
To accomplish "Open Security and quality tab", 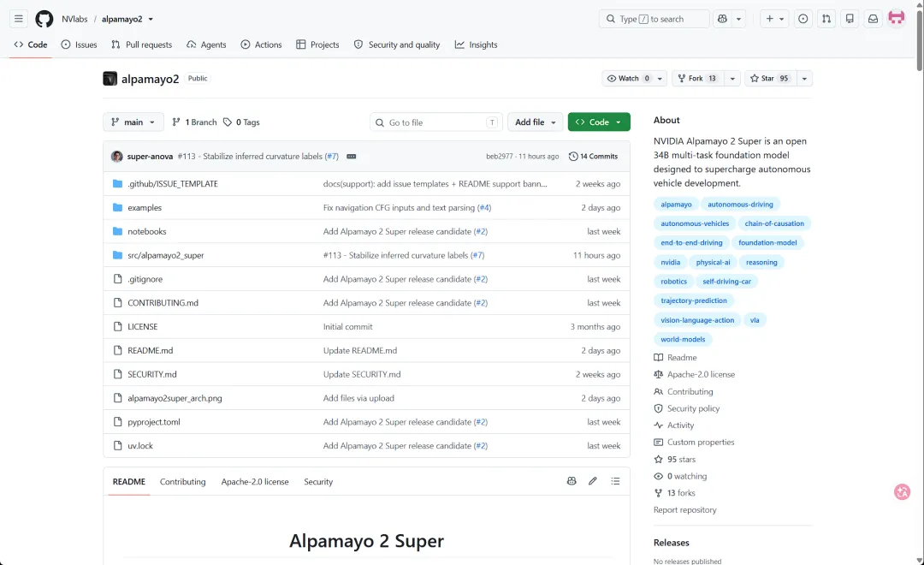I will coord(397,45).
